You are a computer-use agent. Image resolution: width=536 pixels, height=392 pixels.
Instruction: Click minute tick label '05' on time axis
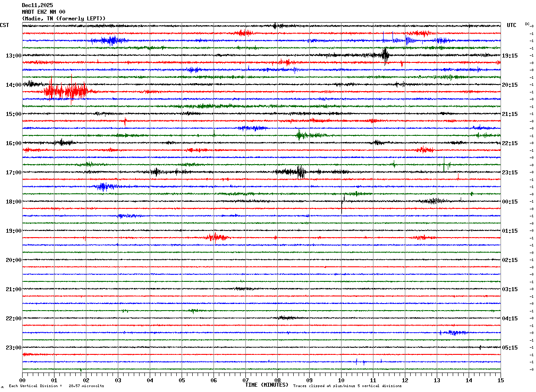point(182,380)
